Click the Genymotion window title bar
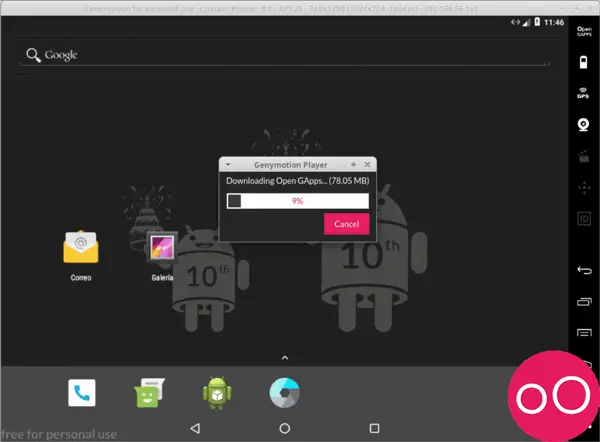Screen dimensions: 600x442 point(300,8)
